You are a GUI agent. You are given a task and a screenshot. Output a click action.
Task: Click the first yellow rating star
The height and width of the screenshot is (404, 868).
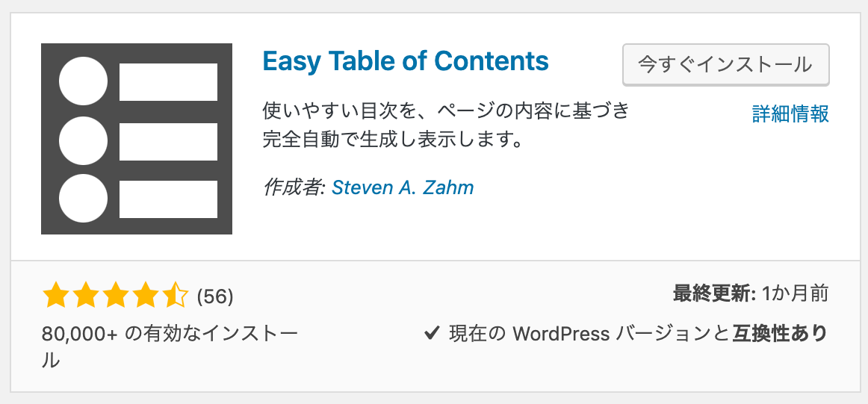click(55, 295)
